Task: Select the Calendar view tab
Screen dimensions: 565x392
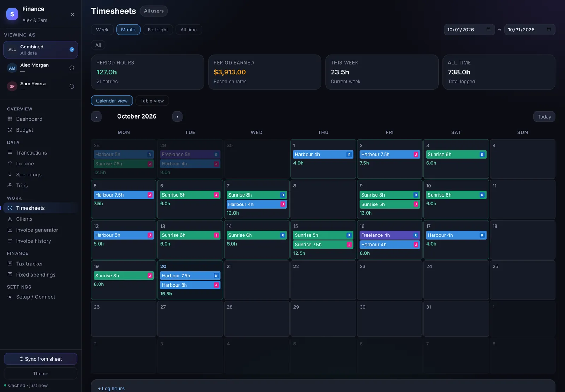Action: 112,101
